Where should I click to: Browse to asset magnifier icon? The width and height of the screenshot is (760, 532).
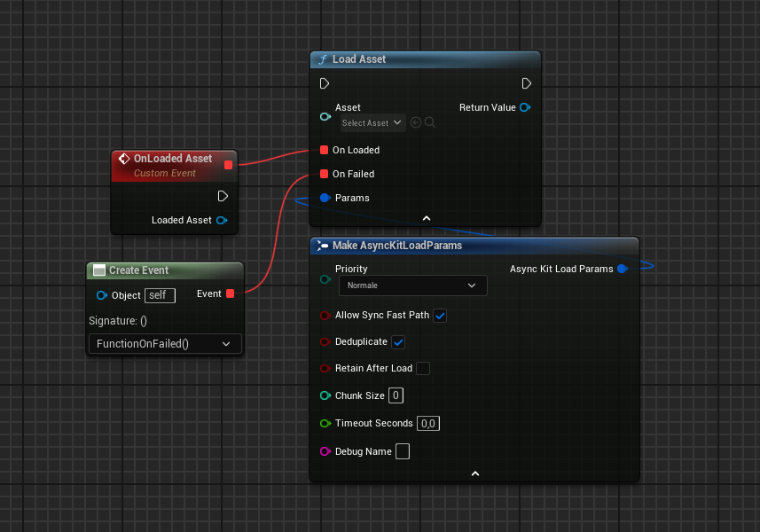point(430,122)
